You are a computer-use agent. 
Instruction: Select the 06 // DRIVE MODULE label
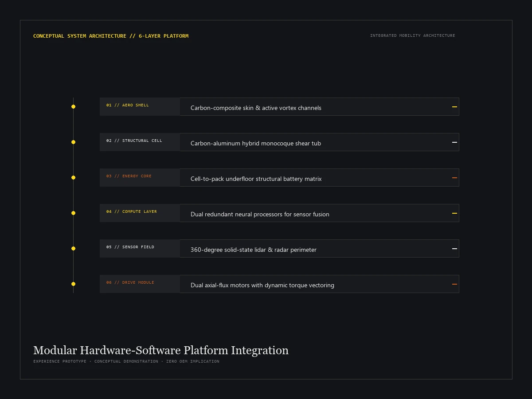130,282
